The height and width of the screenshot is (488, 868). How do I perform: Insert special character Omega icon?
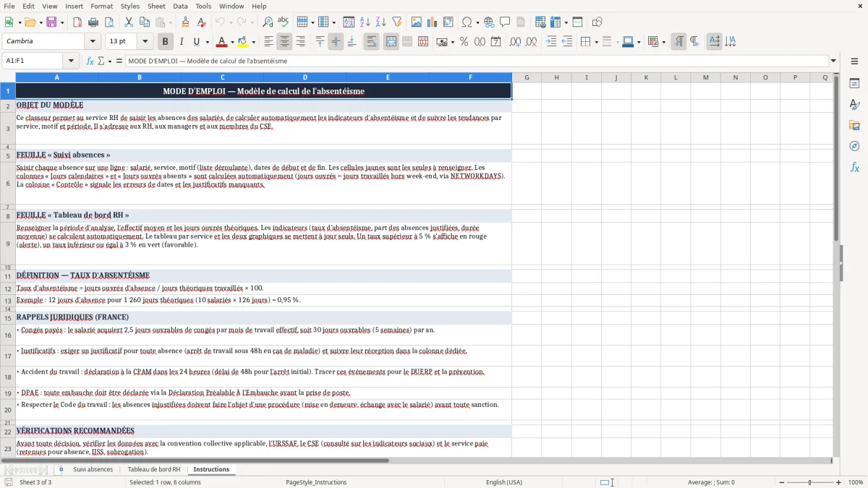tap(467, 22)
